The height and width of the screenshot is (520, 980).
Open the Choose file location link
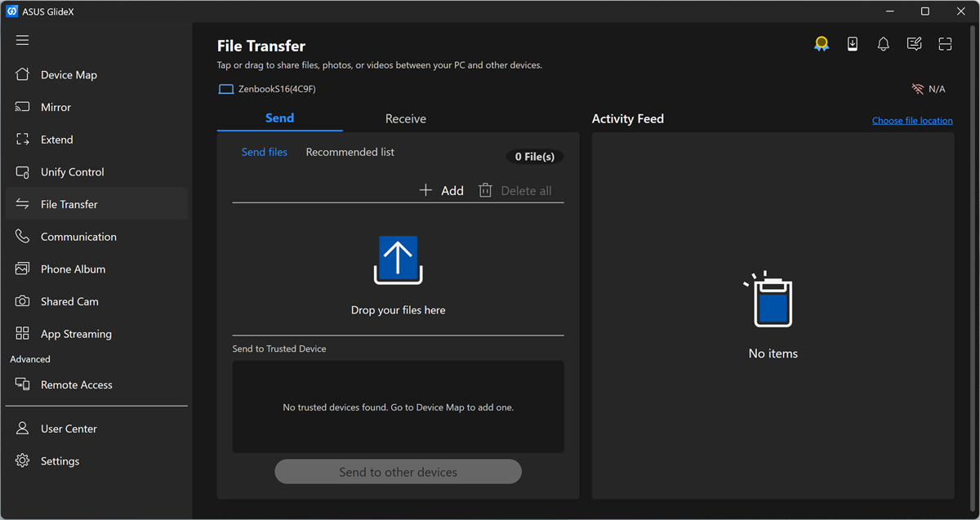(912, 121)
